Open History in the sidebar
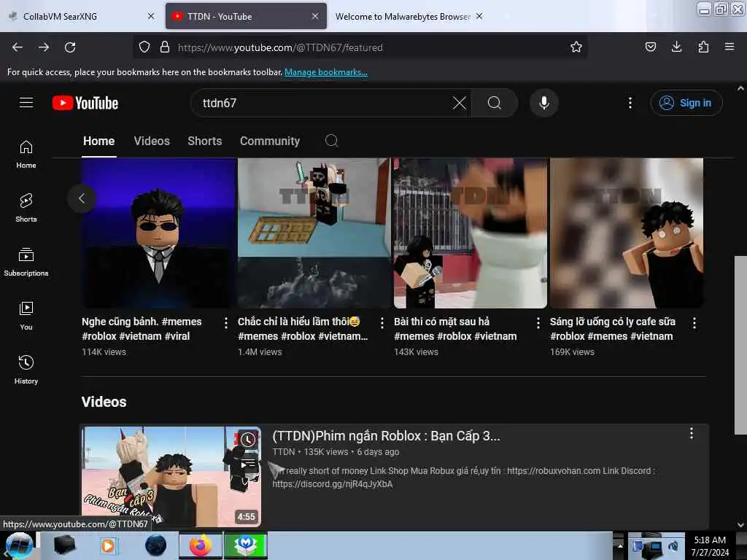747x560 pixels. coord(26,370)
